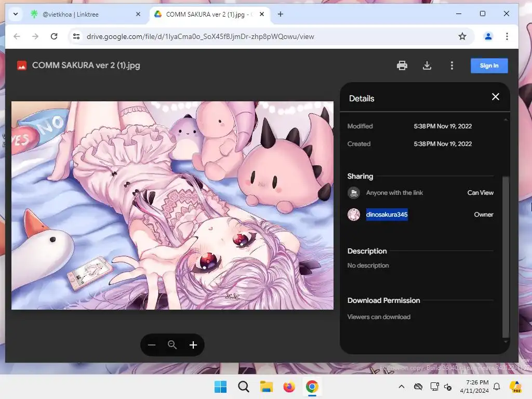The height and width of the screenshot is (399, 532).
Task: Open the Windows Start menu
Action: (220, 387)
